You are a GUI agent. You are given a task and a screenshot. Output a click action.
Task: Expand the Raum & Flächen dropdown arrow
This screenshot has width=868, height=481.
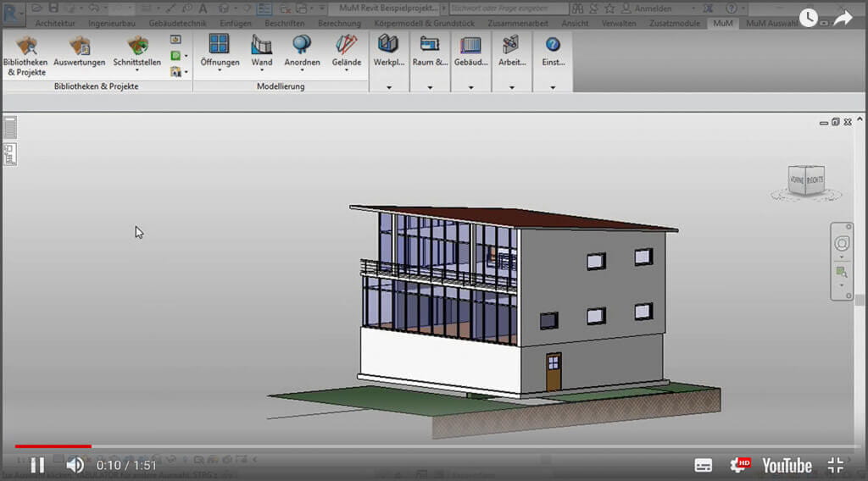click(430, 86)
